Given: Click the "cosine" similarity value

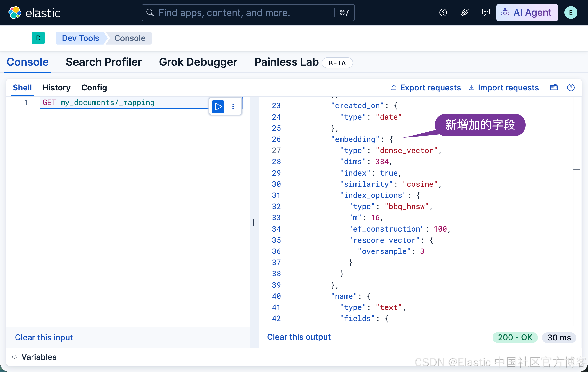Looking at the screenshot, I should click(420, 184).
